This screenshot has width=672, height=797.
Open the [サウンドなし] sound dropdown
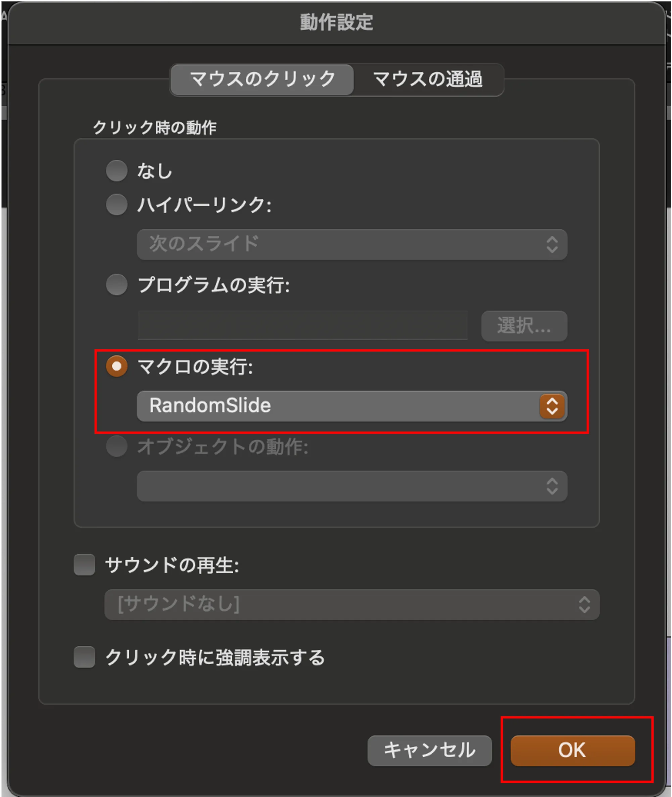pos(352,604)
